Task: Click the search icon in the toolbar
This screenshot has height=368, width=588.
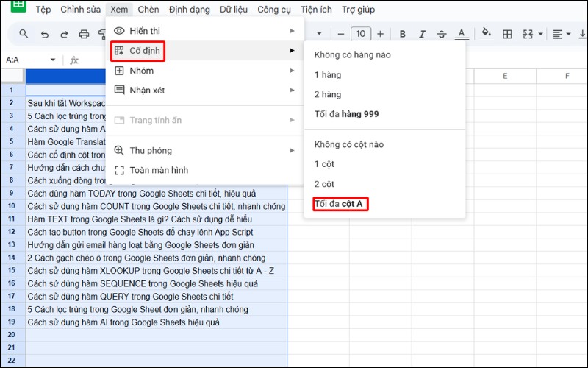Action: point(24,34)
